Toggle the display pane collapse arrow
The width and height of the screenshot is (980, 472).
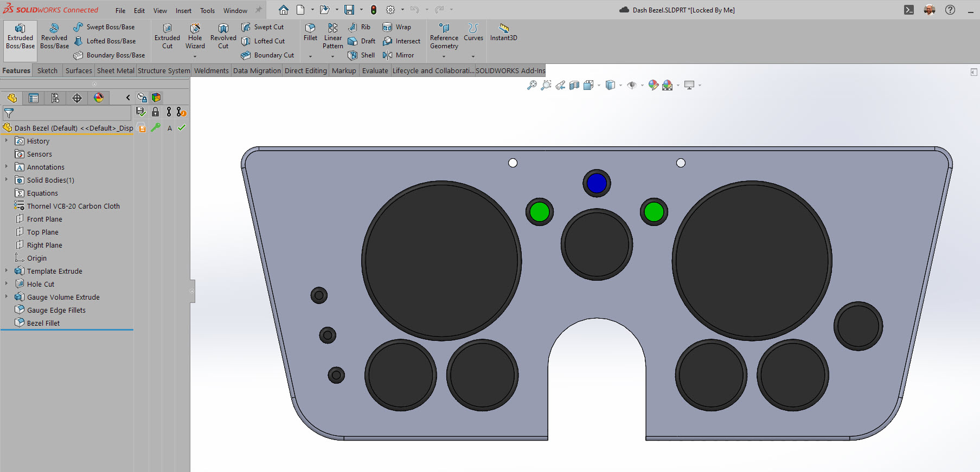[128, 98]
